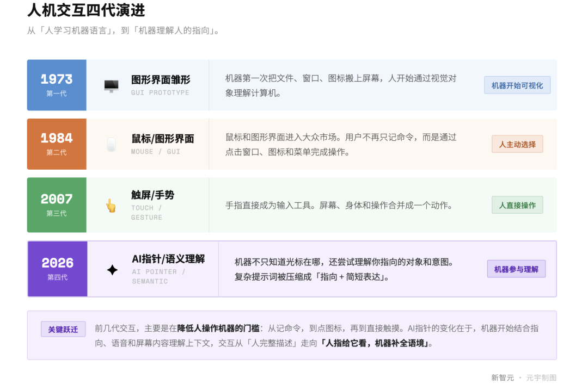Click the 触屏/手势 heading
The image size is (588, 384).
(152, 195)
